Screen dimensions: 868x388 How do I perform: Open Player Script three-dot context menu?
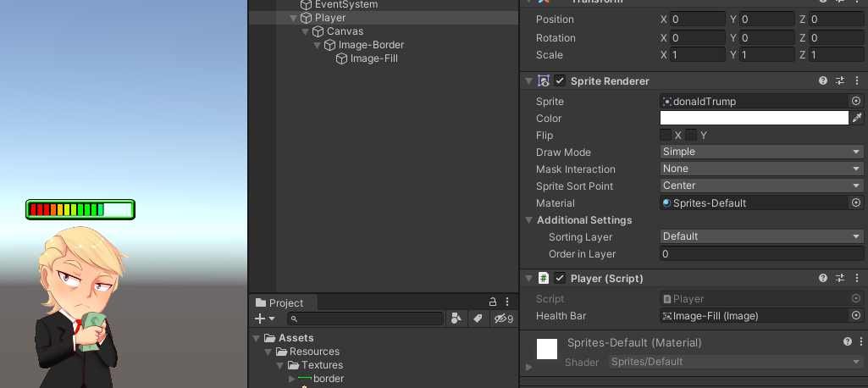[857, 278]
